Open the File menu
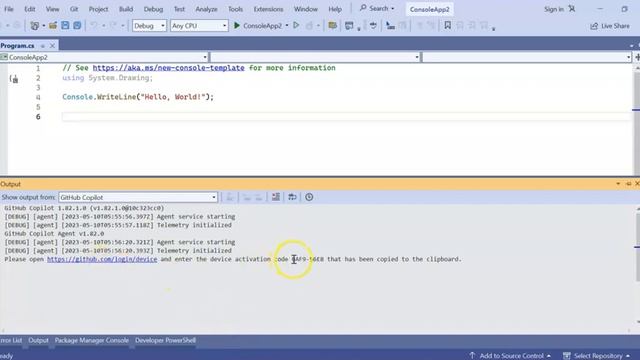The height and width of the screenshot is (360, 640). tap(9, 9)
